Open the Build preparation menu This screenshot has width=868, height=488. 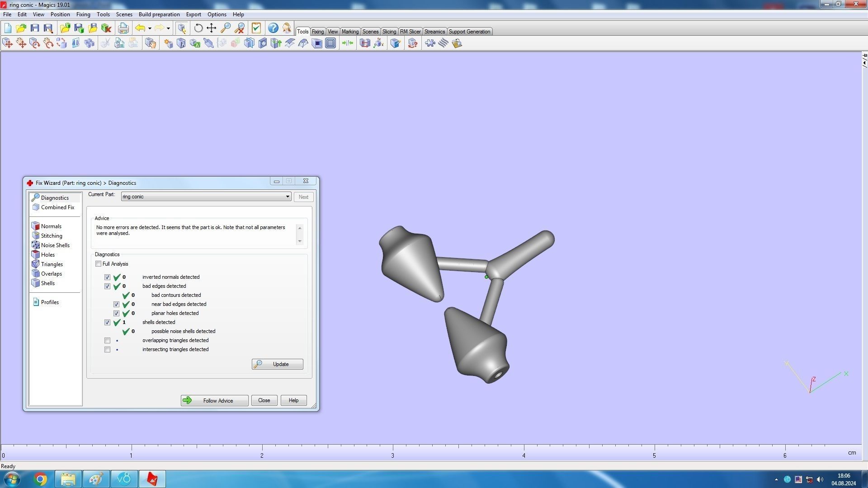[159, 14]
